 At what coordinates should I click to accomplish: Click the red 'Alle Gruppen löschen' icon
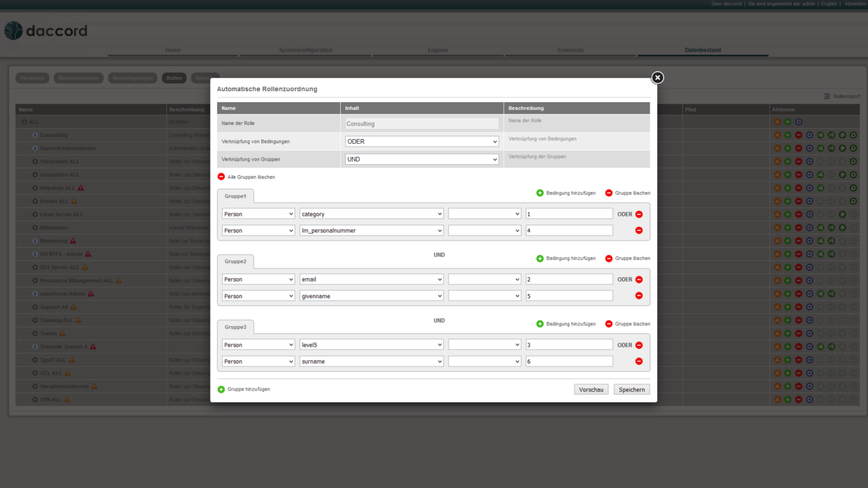pyautogui.click(x=221, y=177)
